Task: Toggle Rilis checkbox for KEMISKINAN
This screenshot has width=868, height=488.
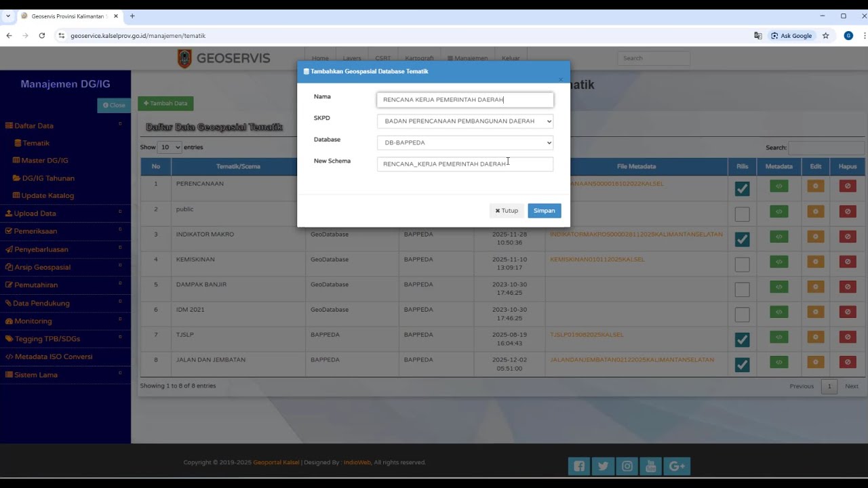Action: pyautogui.click(x=742, y=264)
